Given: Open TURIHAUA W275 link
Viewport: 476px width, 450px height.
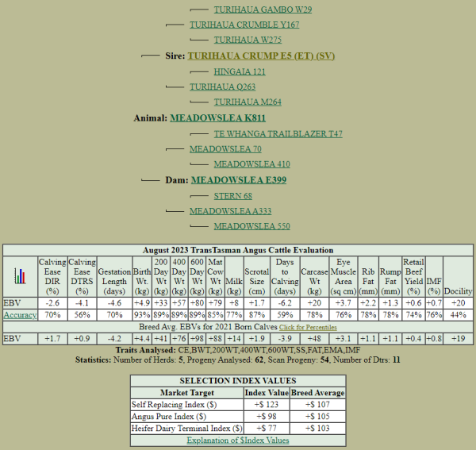Looking at the screenshot, I should point(248,40).
